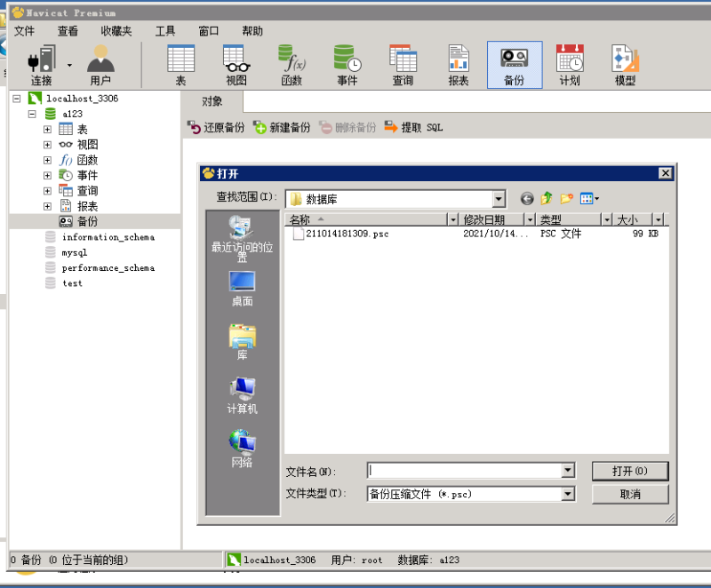Image resolution: width=711 pixels, height=588 pixels.
Task: Click the 模型 (Model) toolbar icon
Action: [625, 65]
